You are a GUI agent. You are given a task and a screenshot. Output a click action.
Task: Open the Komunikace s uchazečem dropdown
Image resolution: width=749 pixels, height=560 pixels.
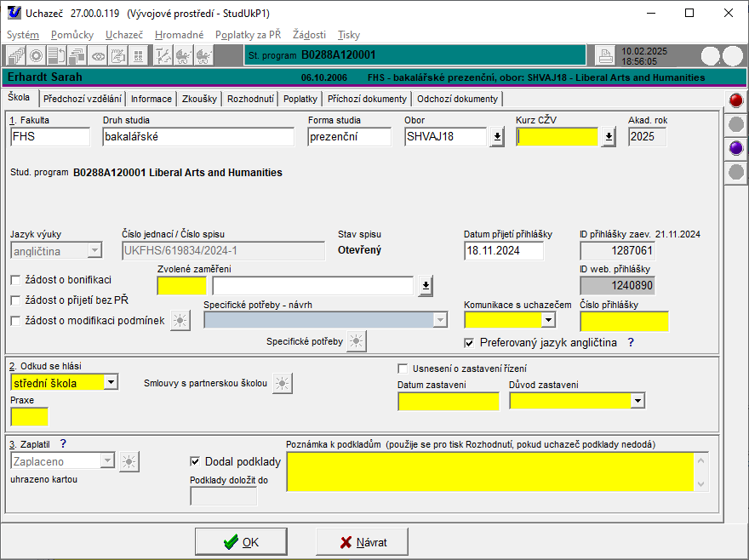click(548, 320)
